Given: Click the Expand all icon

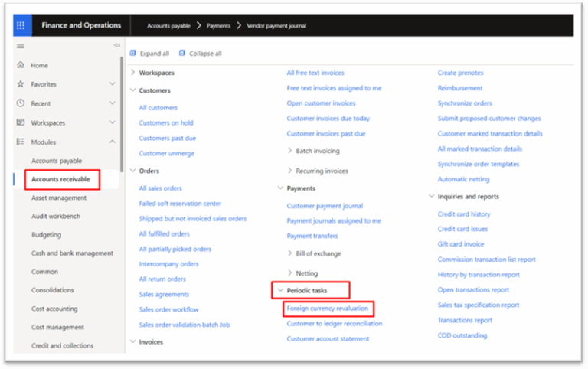Looking at the screenshot, I should (132, 54).
